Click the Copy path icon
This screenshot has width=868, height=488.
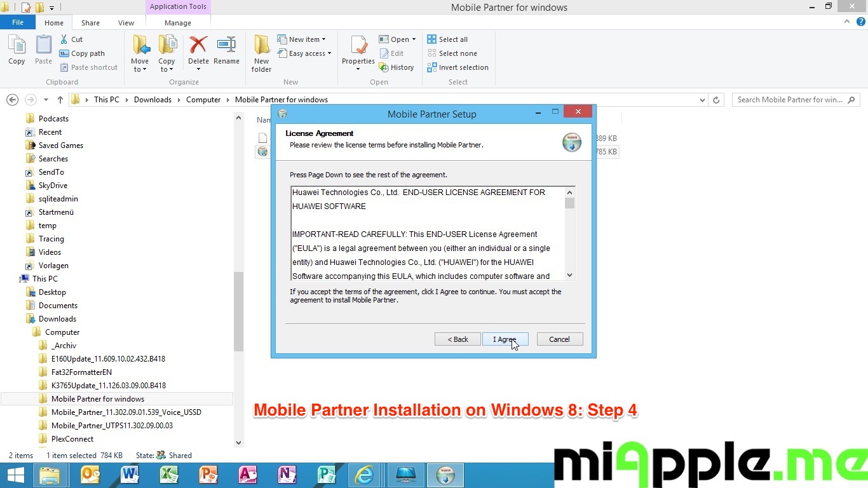[x=64, y=53]
